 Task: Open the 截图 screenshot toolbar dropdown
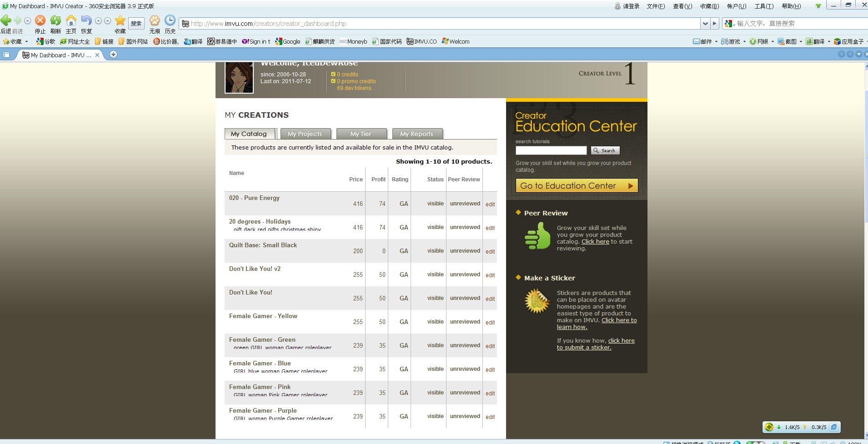tap(800, 41)
